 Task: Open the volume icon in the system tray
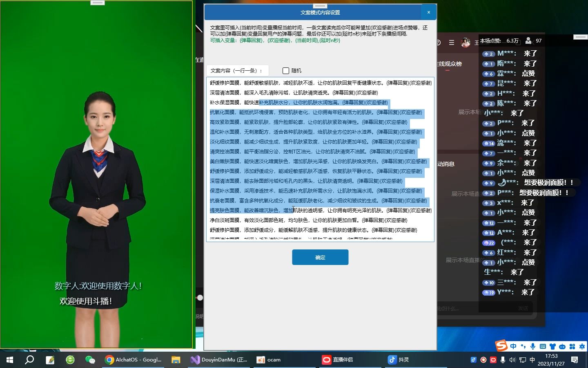(x=512, y=360)
